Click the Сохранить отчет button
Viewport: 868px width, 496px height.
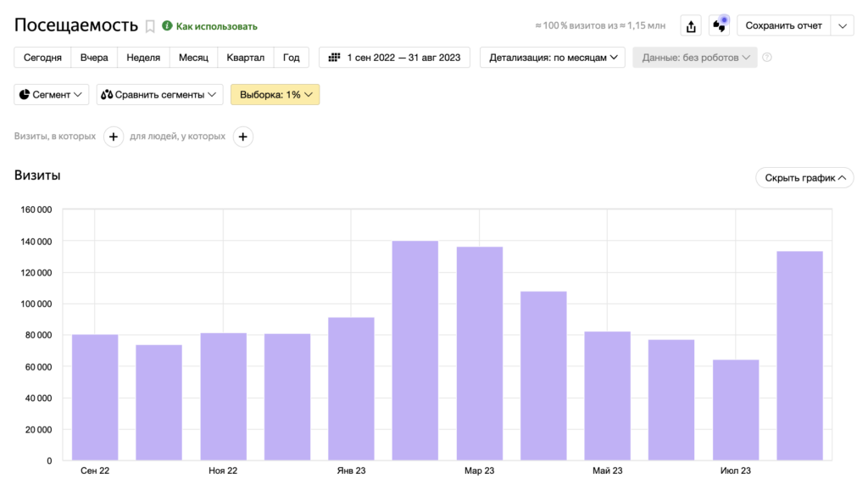coord(783,25)
